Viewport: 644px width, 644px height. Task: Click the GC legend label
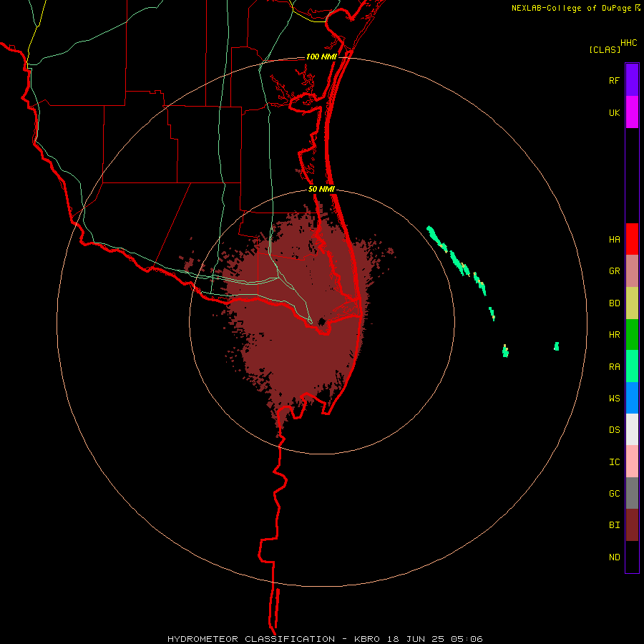614,493
